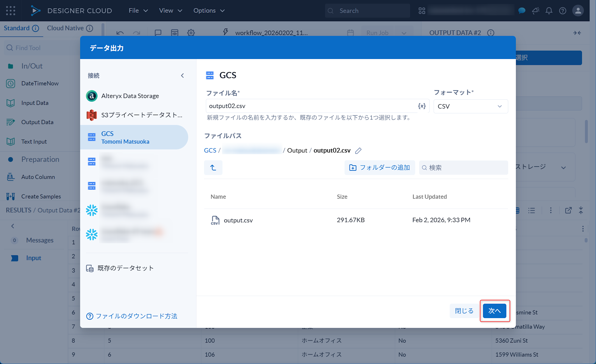Click the notification bell icon
The image size is (596, 364).
point(549,10)
